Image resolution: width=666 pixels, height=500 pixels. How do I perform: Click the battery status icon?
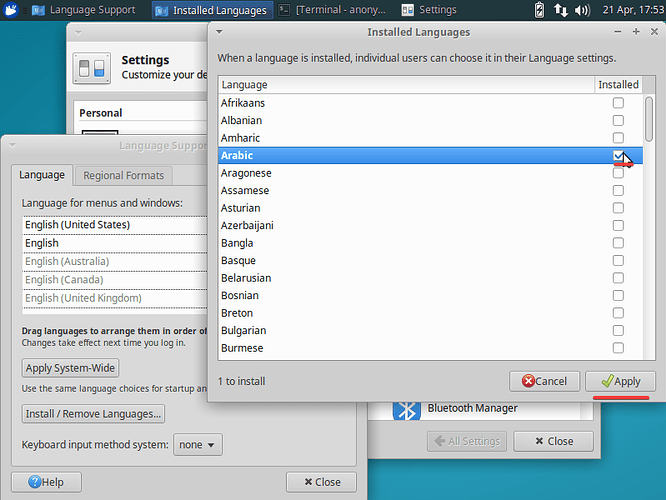(540, 10)
